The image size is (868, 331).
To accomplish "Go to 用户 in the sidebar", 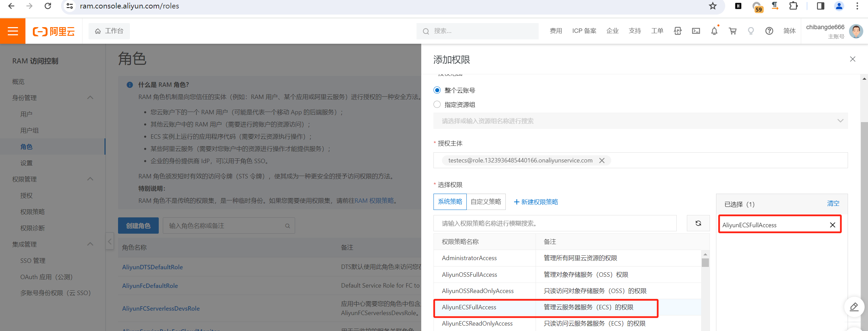I will [26, 114].
